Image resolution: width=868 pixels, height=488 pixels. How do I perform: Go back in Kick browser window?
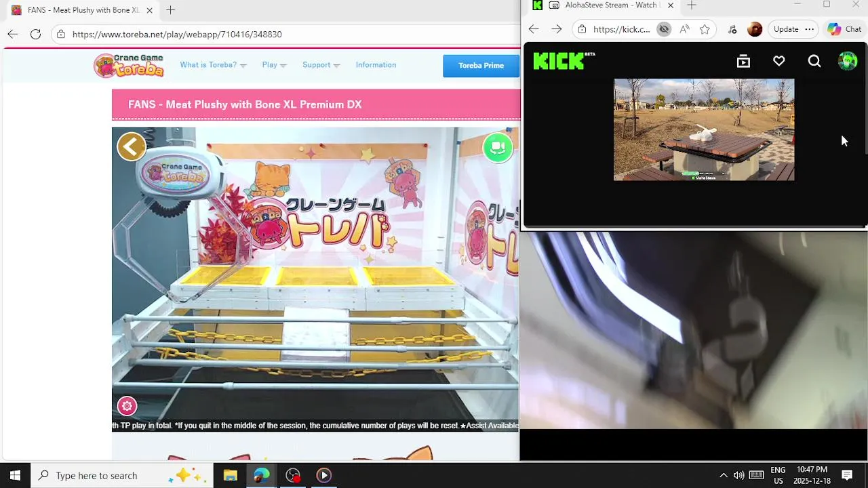[534, 29]
